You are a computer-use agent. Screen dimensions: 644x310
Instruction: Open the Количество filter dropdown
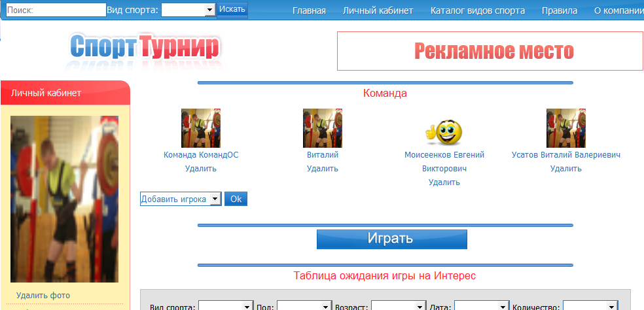click(590, 307)
